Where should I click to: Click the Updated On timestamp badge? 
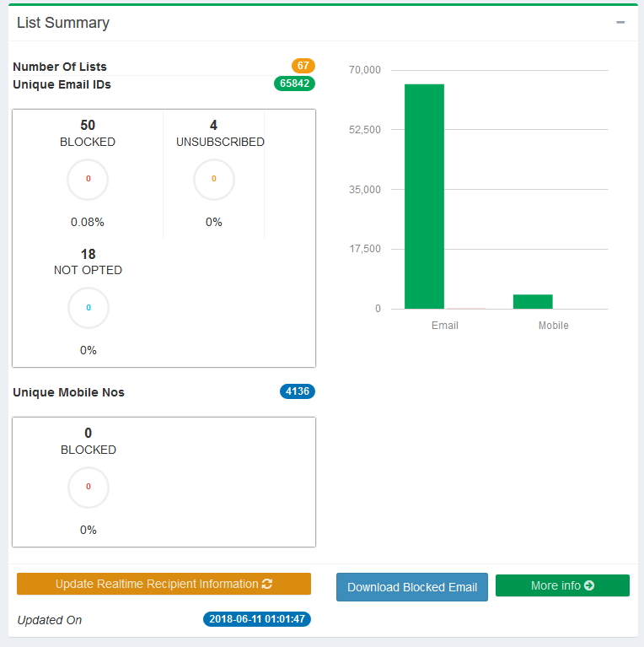tap(257, 619)
